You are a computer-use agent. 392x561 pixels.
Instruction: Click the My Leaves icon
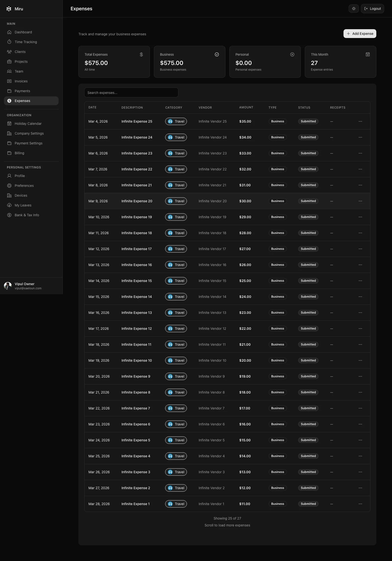coord(9,205)
